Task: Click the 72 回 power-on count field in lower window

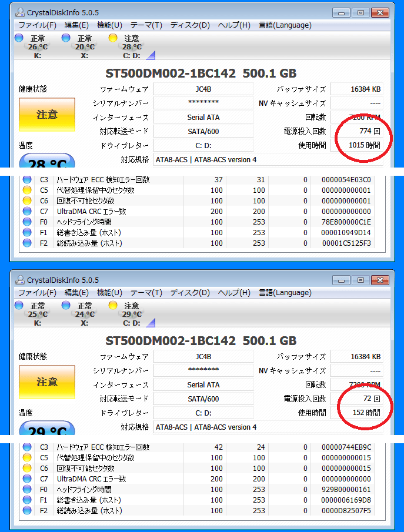Action: [356, 399]
